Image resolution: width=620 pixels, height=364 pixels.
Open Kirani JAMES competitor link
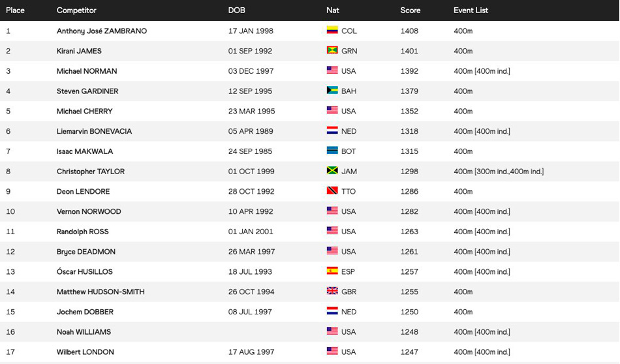point(79,51)
